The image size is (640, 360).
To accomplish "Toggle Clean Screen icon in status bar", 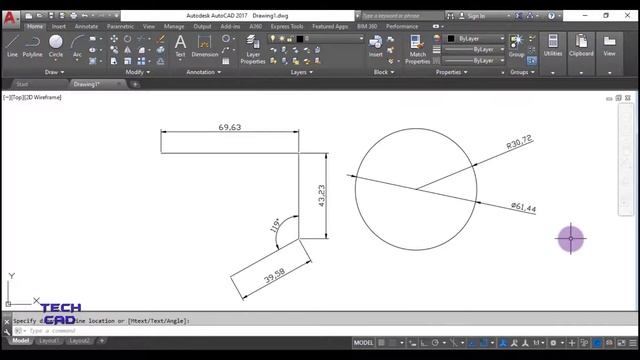I will 621,343.
